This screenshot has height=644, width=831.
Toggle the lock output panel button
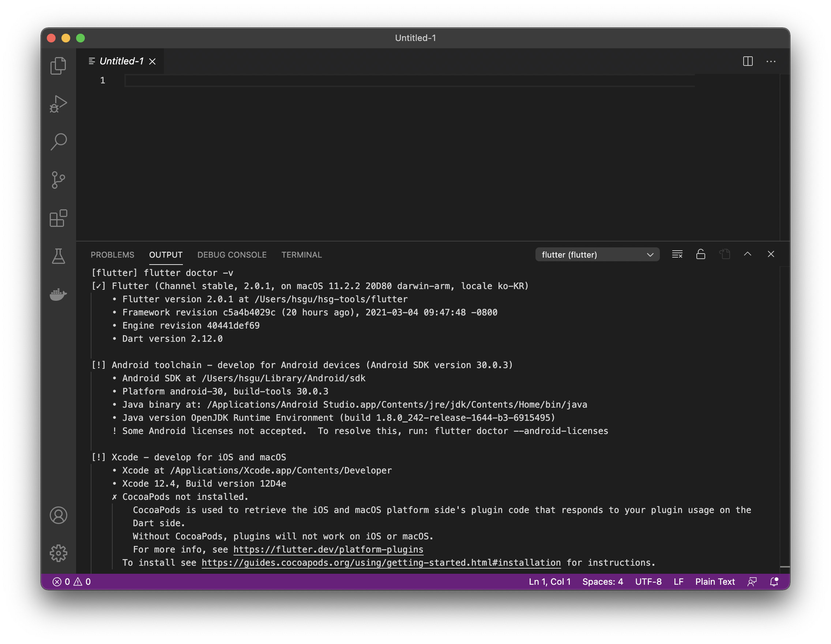pyautogui.click(x=702, y=254)
